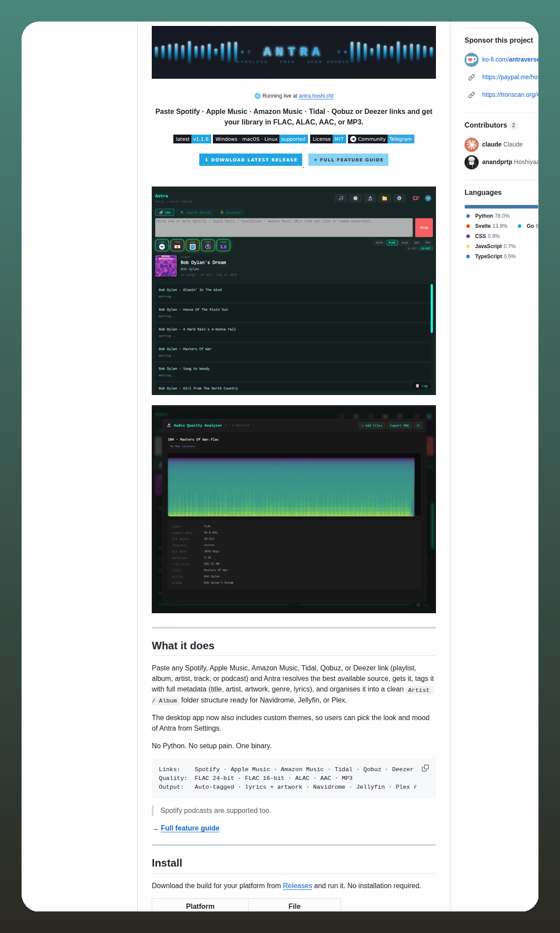
Task: Click languages percentage bar
Action: click(x=501, y=206)
